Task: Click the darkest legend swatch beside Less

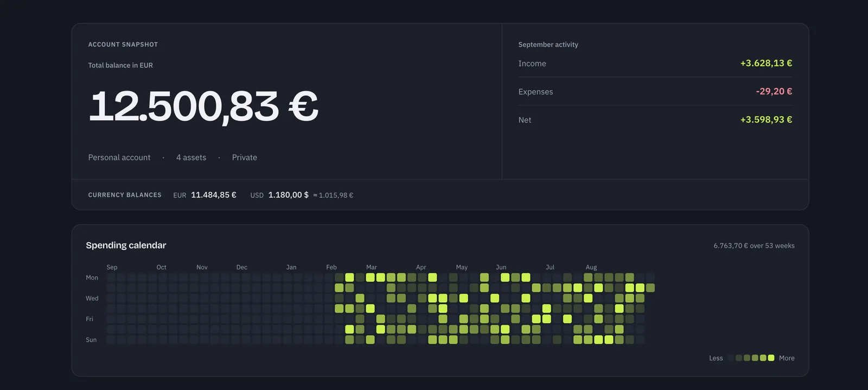Action: [731, 358]
